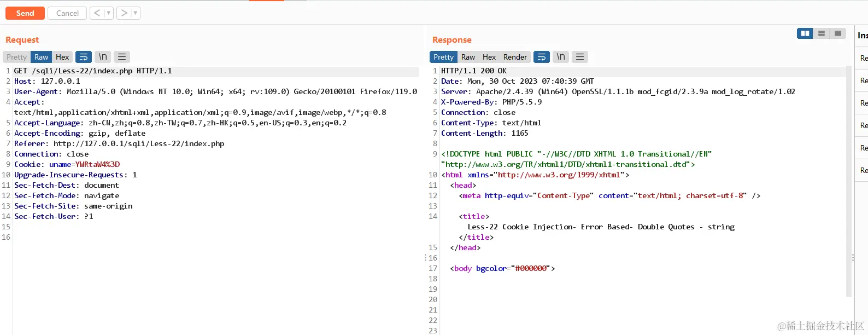Click the Response panel heading
The height and width of the screenshot is (335, 868).
[x=452, y=40]
